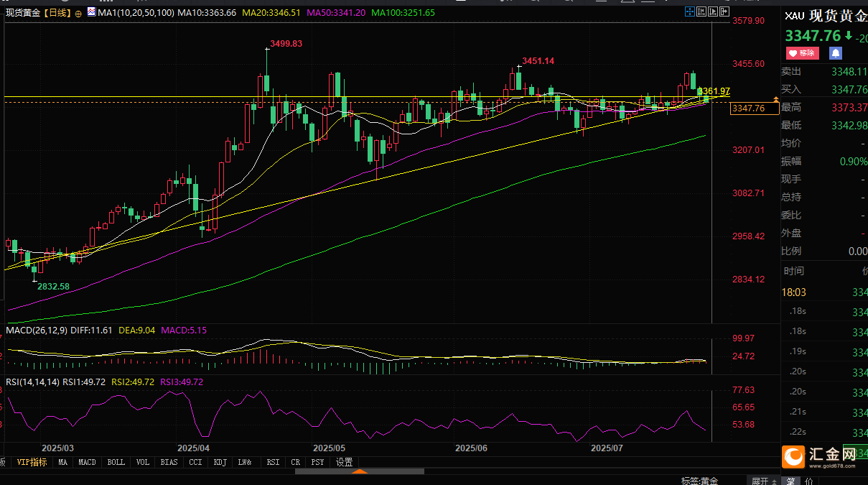Click the 外盘 row label

click(x=791, y=234)
